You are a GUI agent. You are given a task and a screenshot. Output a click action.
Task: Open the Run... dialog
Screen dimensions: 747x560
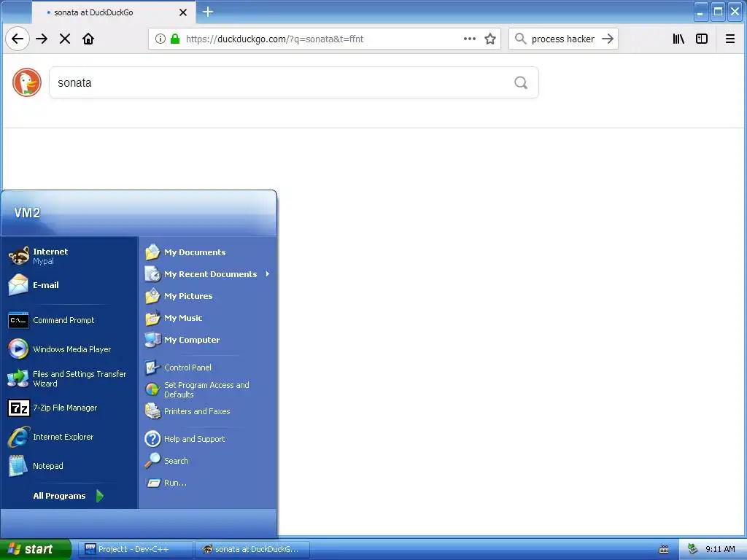[x=208, y=483]
